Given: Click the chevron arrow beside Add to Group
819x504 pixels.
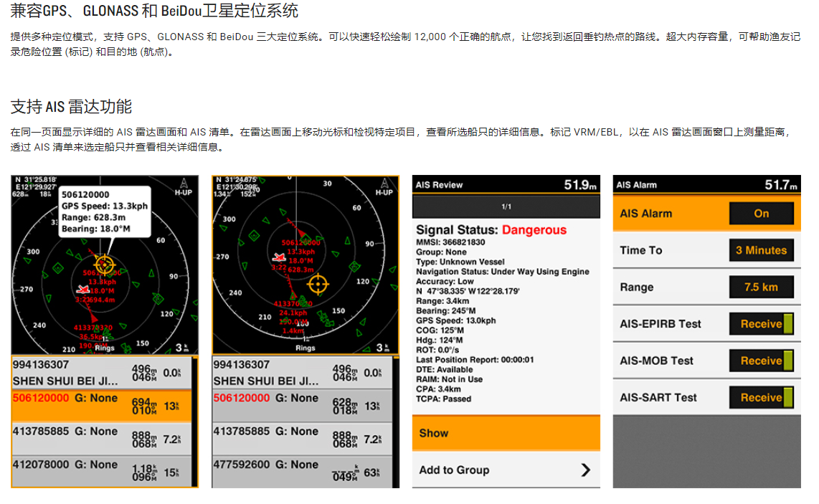Looking at the screenshot, I should click(585, 470).
